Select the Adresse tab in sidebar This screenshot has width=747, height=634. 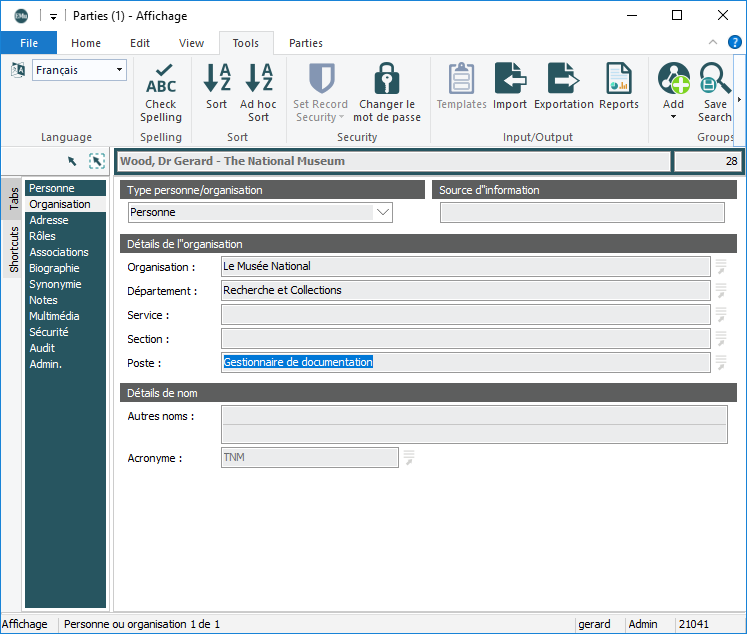49,220
